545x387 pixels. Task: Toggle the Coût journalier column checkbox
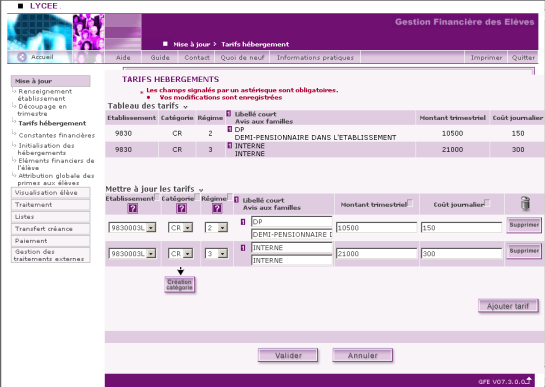(x=487, y=202)
